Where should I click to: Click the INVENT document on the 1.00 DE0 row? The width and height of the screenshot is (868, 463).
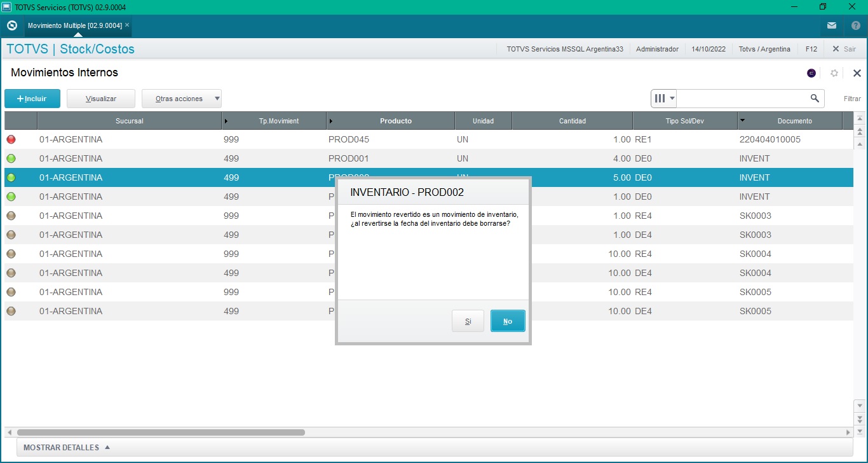(x=754, y=197)
